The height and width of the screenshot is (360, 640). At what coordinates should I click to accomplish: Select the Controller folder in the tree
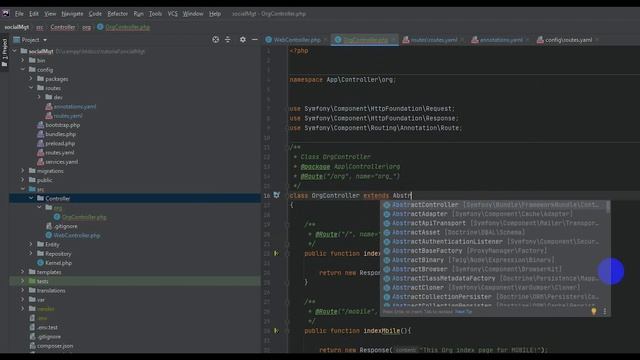point(135,198)
